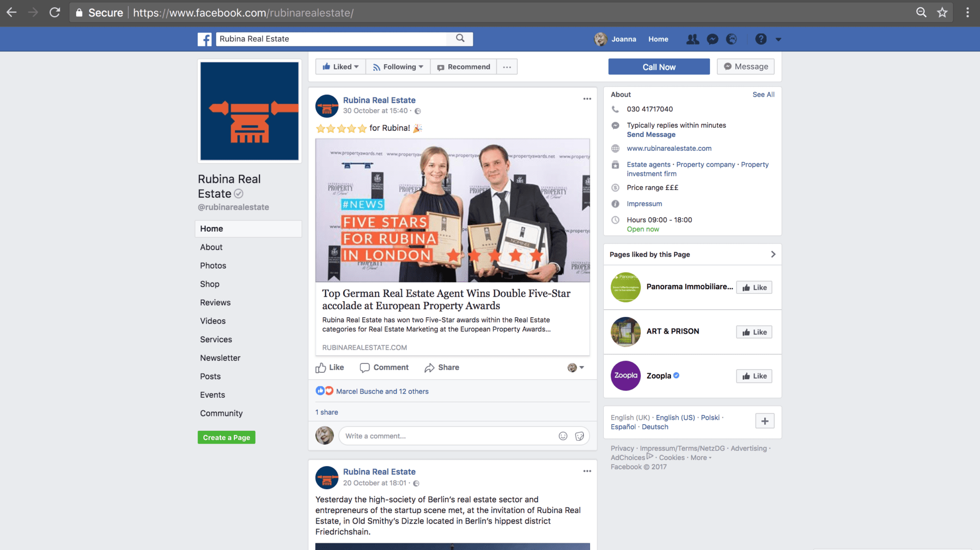Select Videos in the page sidebar

click(x=212, y=321)
